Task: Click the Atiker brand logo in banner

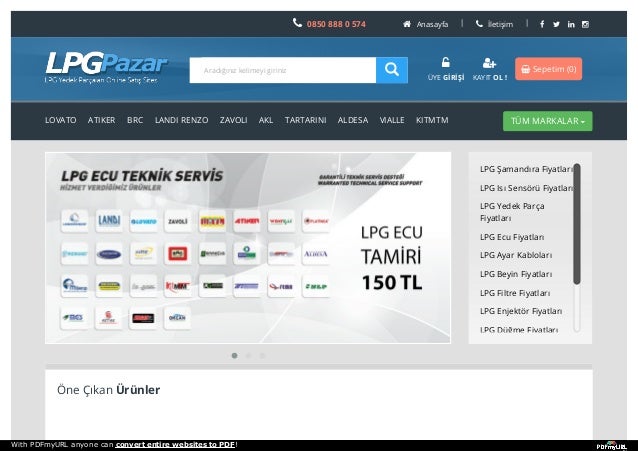Action: (247, 221)
